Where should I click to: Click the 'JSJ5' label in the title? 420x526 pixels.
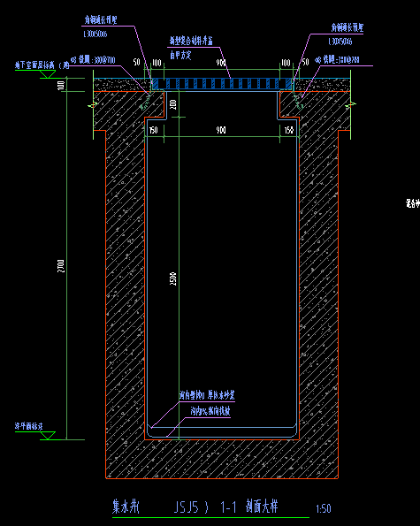coord(187,507)
